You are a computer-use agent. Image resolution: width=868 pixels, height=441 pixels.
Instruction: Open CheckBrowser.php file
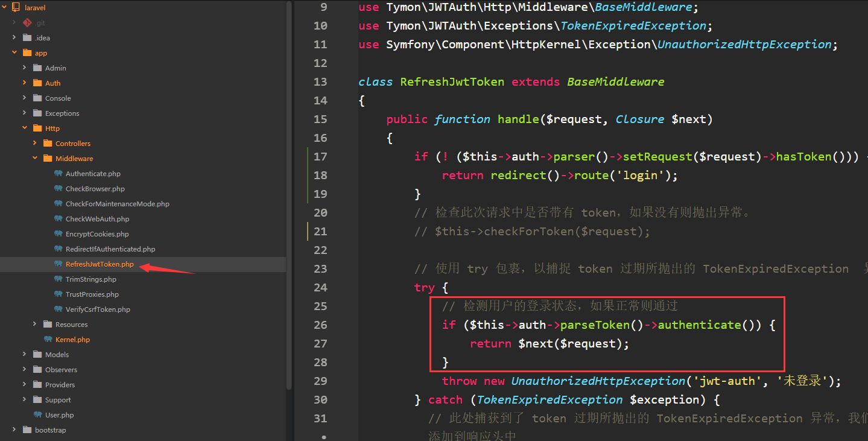point(95,189)
